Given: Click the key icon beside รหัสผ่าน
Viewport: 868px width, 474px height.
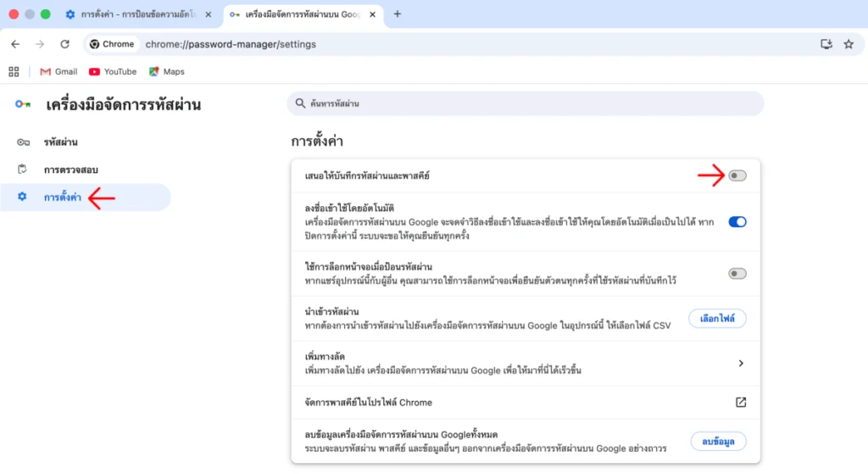Looking at the screenshot, I should point(23,142).
